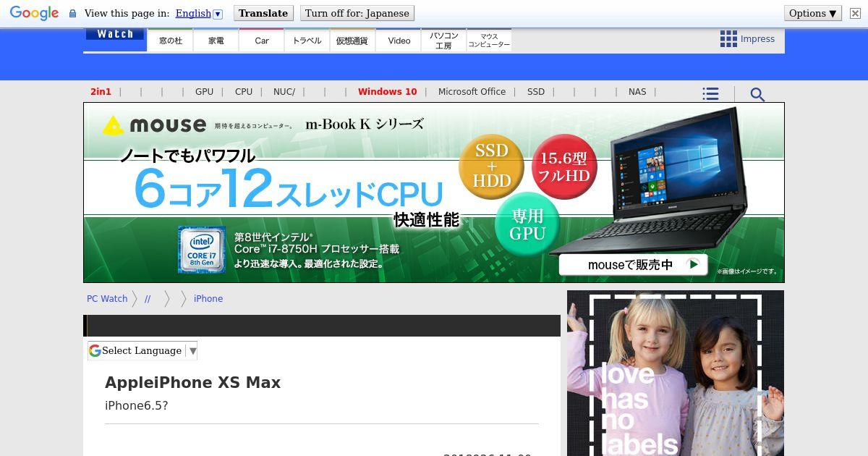The image size is (868, 456).
Task: Open the translate Options menu
Action: pyautogui.click(x=813, y=13)
